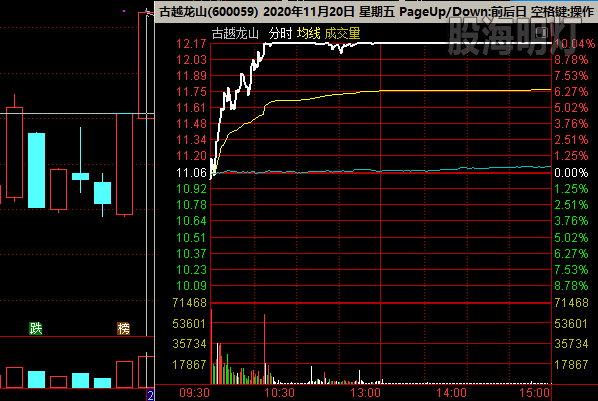Screen dimensions: 598x401
Task: Click the 空格键:操作 hint
Action: point(563,11)
